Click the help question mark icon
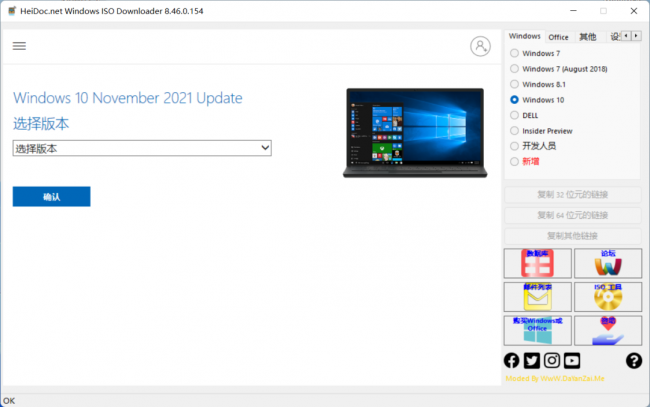This screenshot has width=650, height=407. tap(634, 361)
